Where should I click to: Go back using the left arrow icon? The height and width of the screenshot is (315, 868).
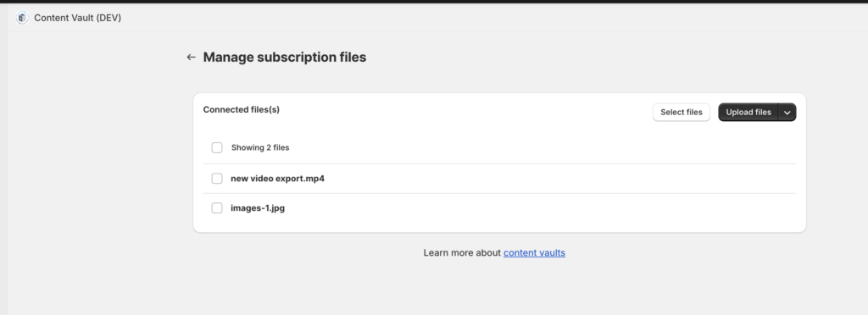(x=191, y=57)
